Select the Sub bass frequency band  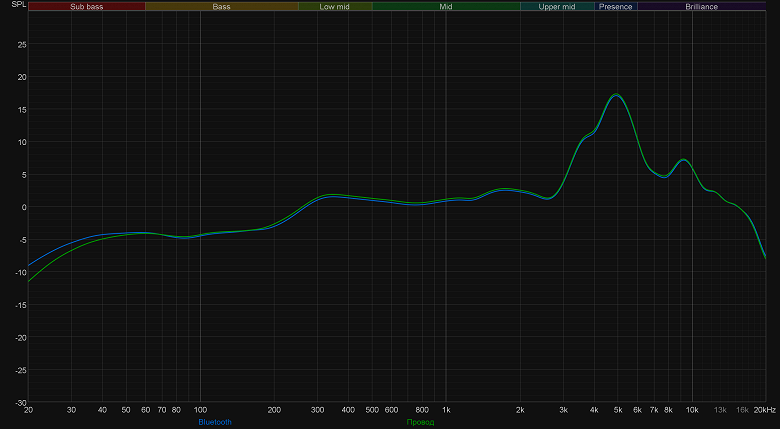click(x=87, y=6)
